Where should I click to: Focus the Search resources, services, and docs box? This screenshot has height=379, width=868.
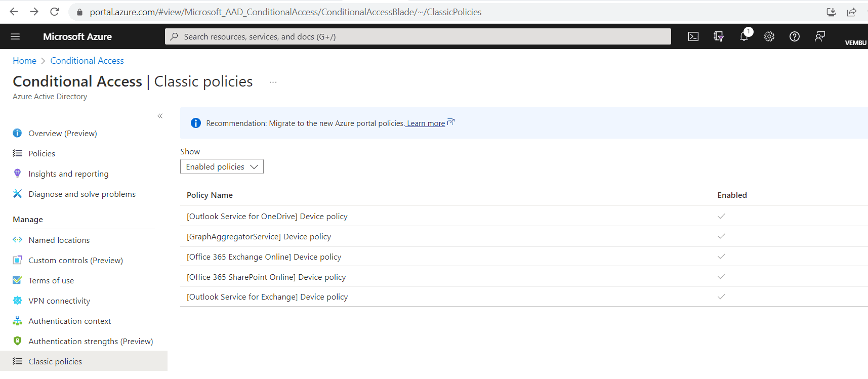[x=418, y=36]
